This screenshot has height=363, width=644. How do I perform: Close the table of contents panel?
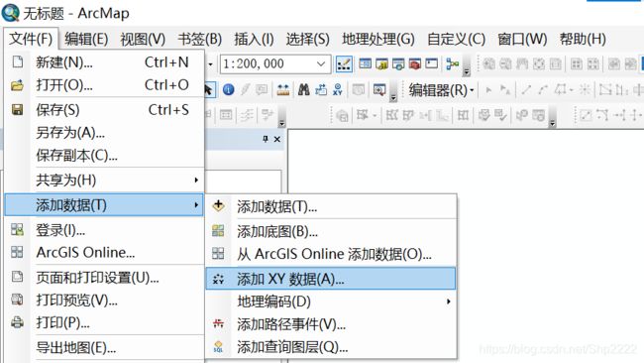click(x=277, y=139)
